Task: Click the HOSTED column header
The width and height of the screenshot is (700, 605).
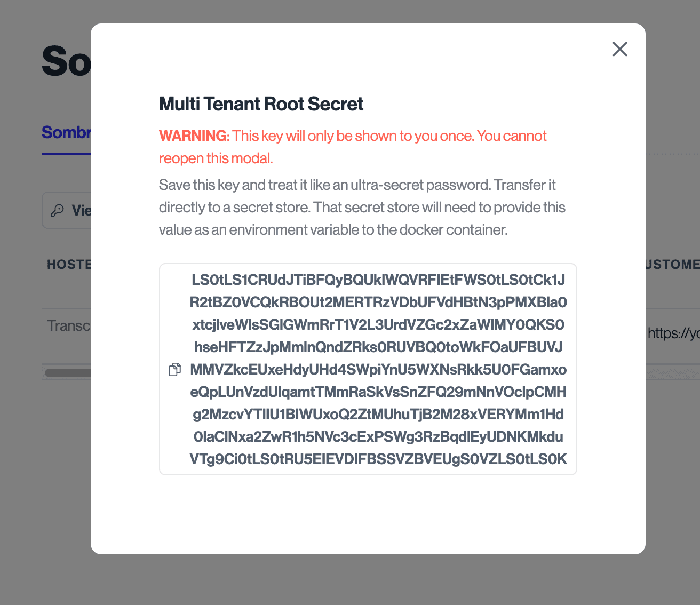Action: pyautogui.click(x=69, y=264)
